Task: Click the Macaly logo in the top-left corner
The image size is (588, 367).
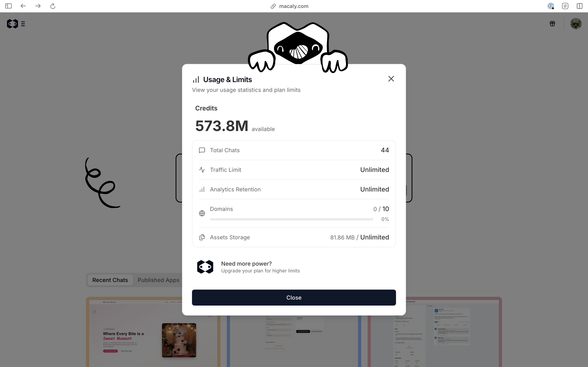Action: [12, 23]
